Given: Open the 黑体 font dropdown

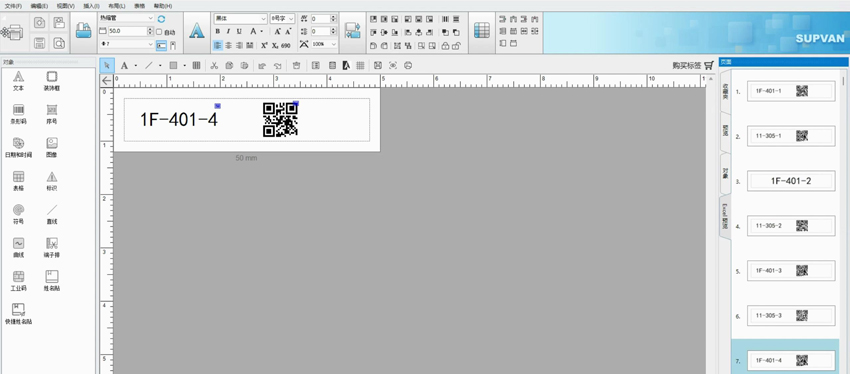Looking at the screenshot, I should click(x=240, y=18).
